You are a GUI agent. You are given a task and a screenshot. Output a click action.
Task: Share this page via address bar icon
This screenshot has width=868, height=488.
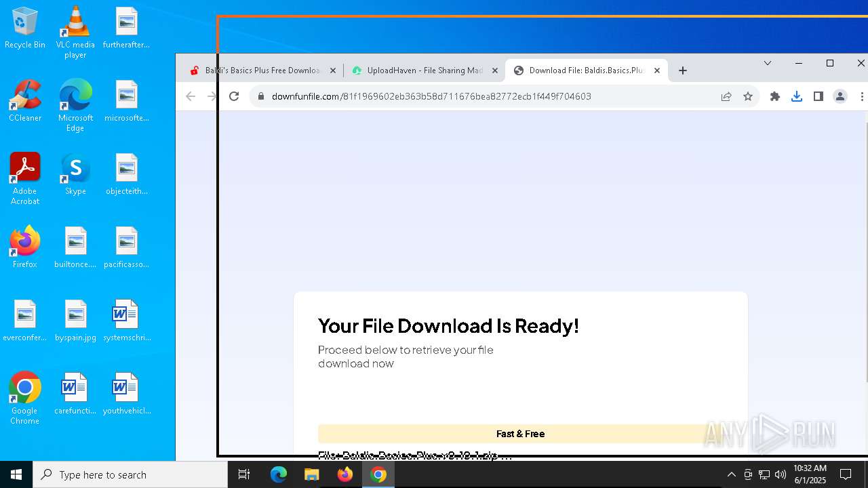tap(726, 96)
